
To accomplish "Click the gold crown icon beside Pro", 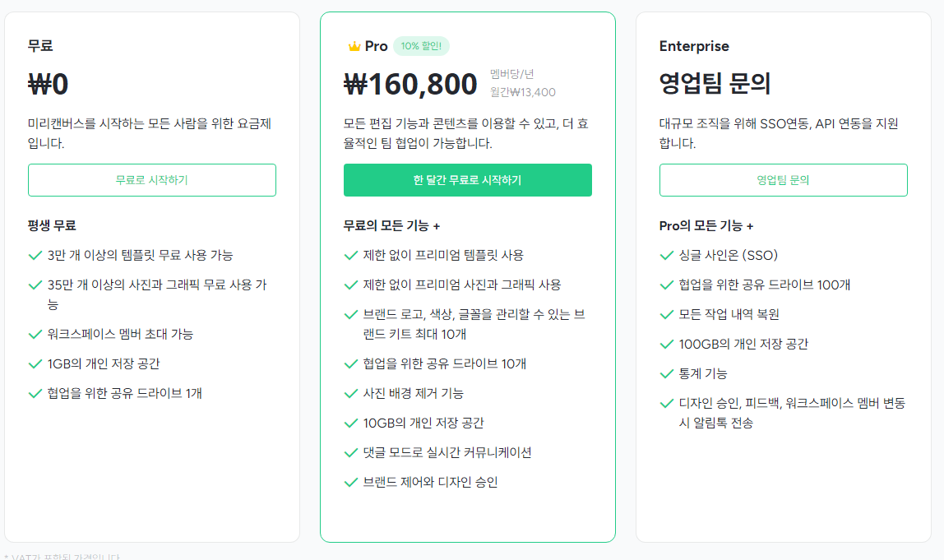I will pos(354,46).
